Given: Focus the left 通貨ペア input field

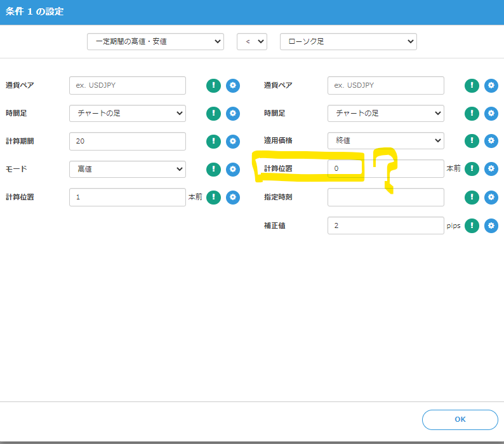Looking at the screenshot, I should 128,86.
